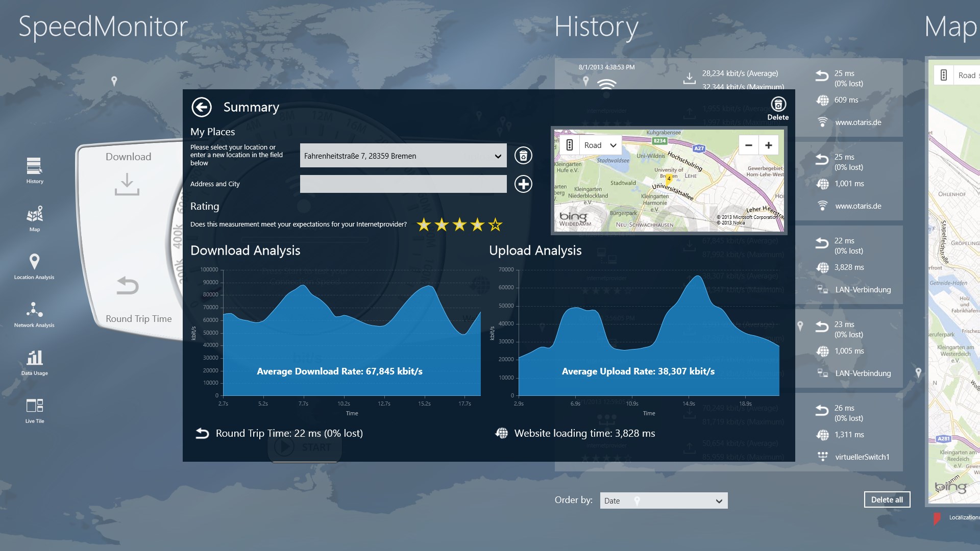Set rating to one star
Image resolution: width=980 pixels, height=551 pixels.
pyautogui.click(x=424, y=224)
